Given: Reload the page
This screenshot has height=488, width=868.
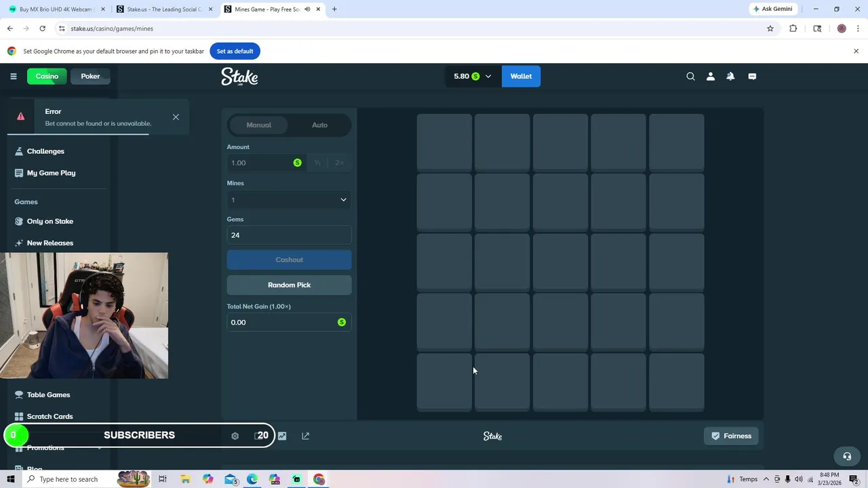Looking at the screenshot, I should point(42,28).
